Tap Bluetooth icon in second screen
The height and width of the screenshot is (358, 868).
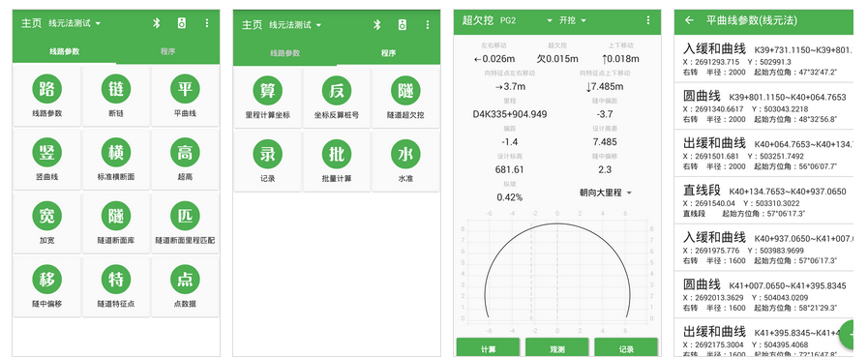pos(377,25)
